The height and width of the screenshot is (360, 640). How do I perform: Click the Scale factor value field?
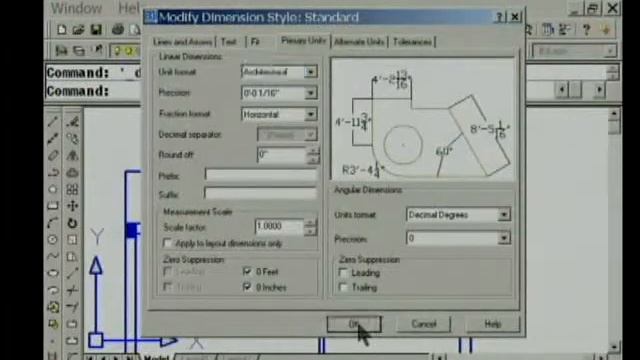279,227
